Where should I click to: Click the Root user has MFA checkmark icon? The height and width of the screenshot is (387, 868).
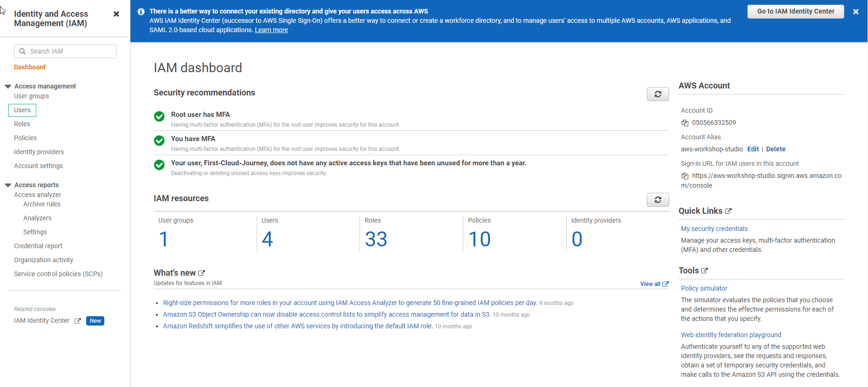tap(159, 116)
